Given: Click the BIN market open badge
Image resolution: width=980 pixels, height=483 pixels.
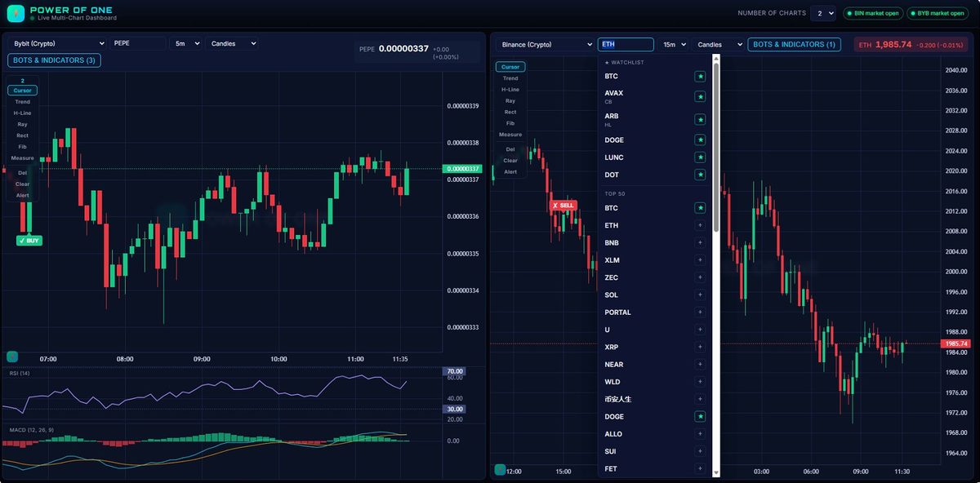Looking at the screenshot, I should point(873,13).
